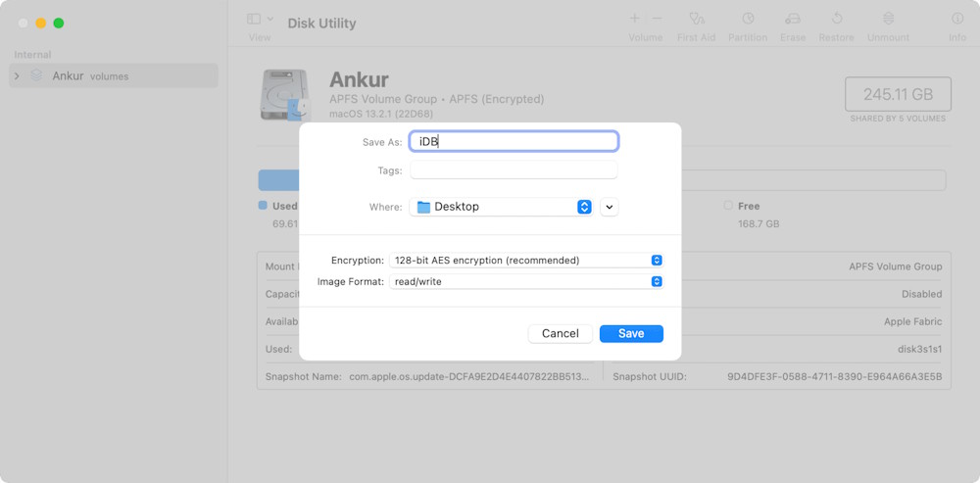
Task: Click the Restore toolbar icon
Action: 837,19
